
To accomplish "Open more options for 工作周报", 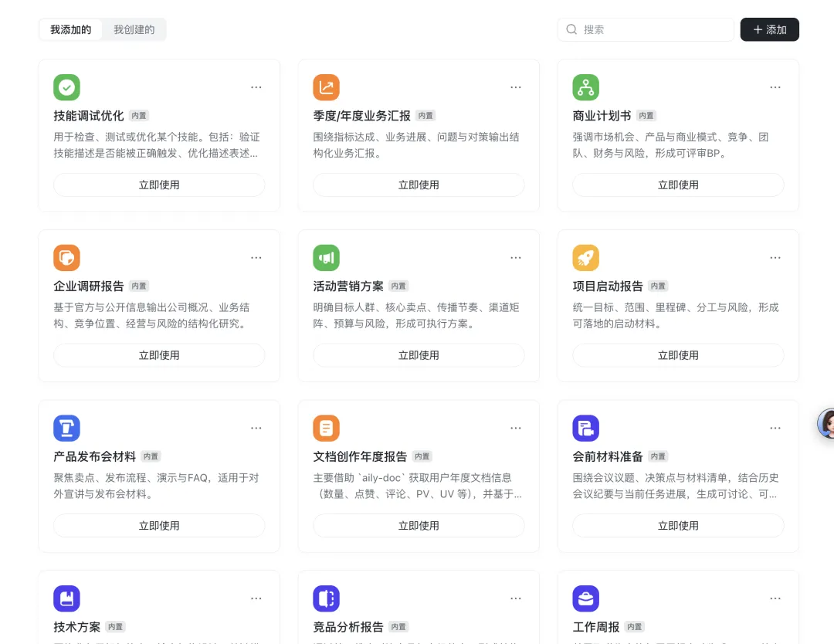I will point(775,598).
